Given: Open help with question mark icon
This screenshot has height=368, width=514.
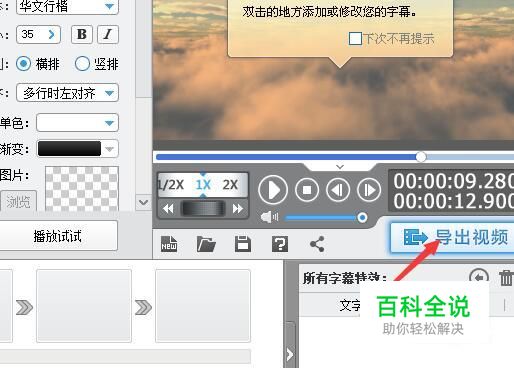Looking at the screenshot, I should 280,244.
